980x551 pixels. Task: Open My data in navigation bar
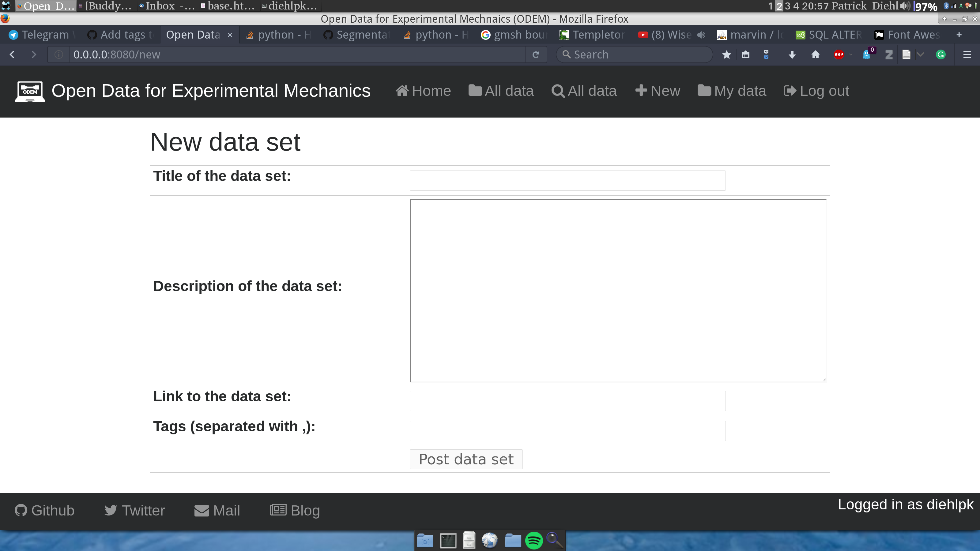coord(732,91)
